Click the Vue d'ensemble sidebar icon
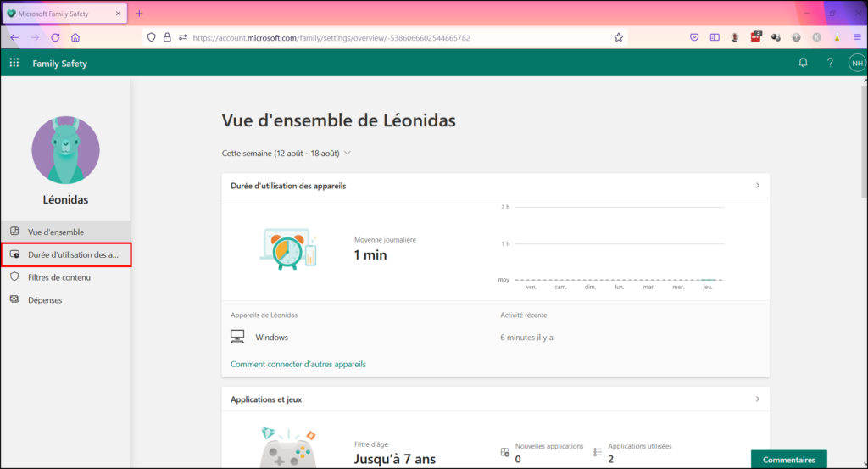The height and width of the screenshot is (469, 868). [x=15, y=232]
